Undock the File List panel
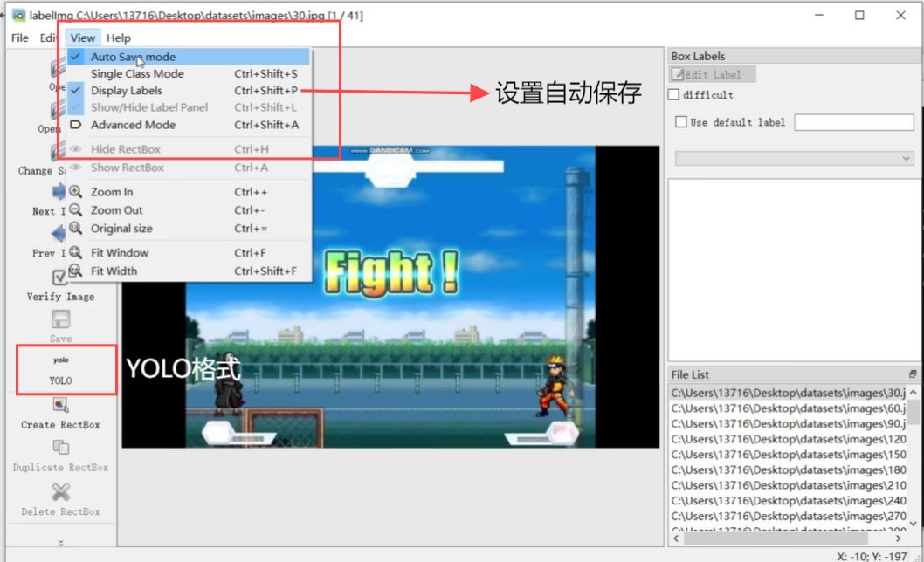This screenshot has height=562, width=924. [x=913, y=374]
